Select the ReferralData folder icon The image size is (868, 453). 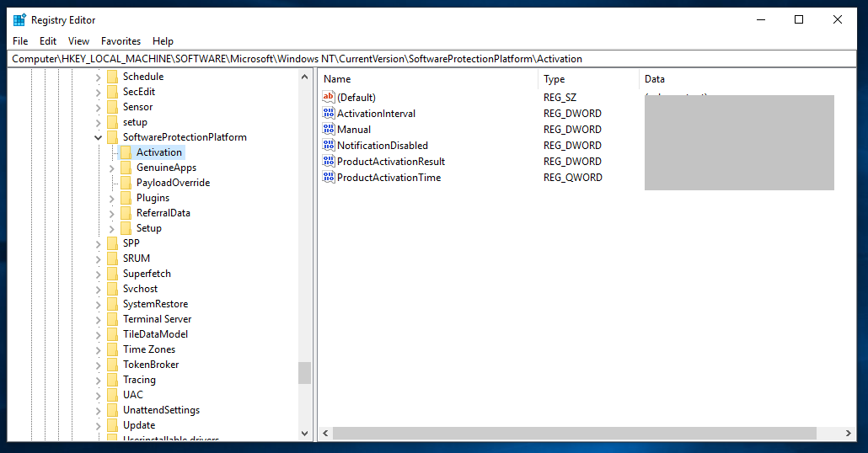pos(126,213)
